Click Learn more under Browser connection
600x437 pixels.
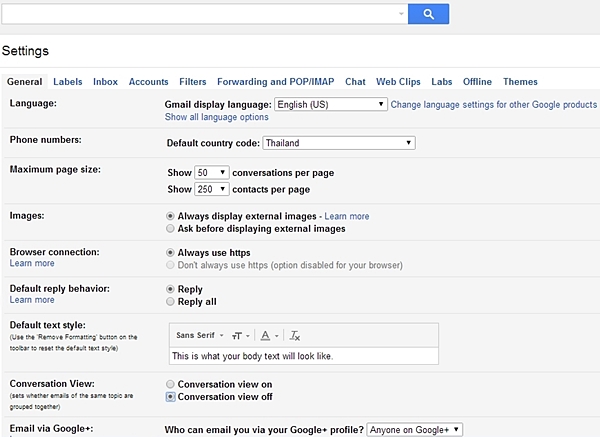pyautogui.click(x=32, y=264)
